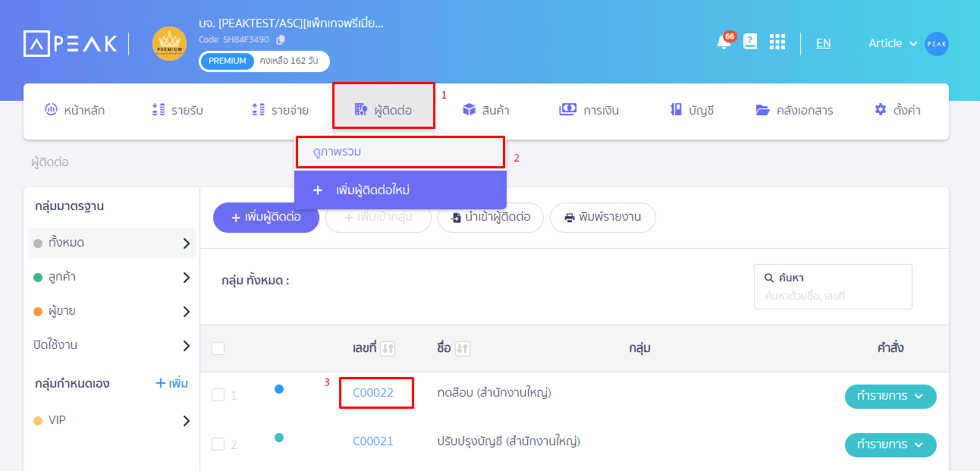980x471 pixels.
Task: Open ทำรายการ dropdown for ทดสอบ contact
Action: click(x=890, y=396)
